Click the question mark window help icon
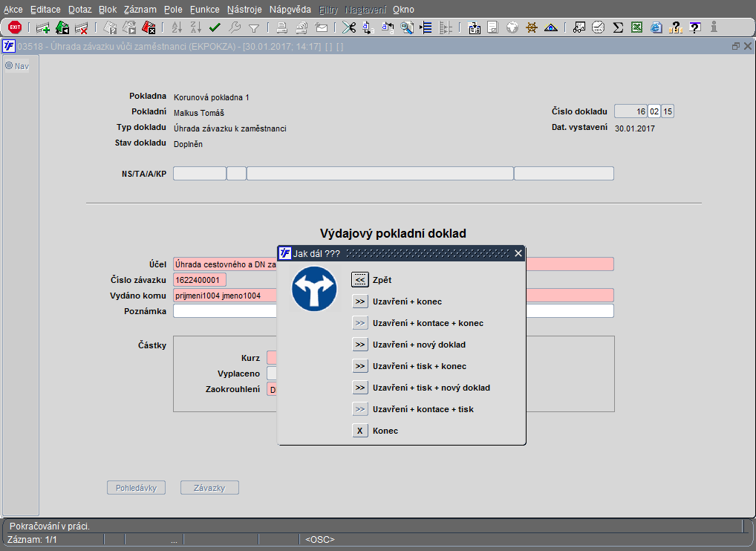756x551 pixels. [695, 28]
